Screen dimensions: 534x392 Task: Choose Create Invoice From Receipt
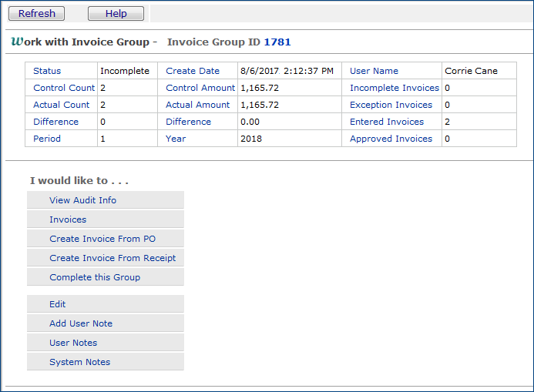[x=113, y=258]
